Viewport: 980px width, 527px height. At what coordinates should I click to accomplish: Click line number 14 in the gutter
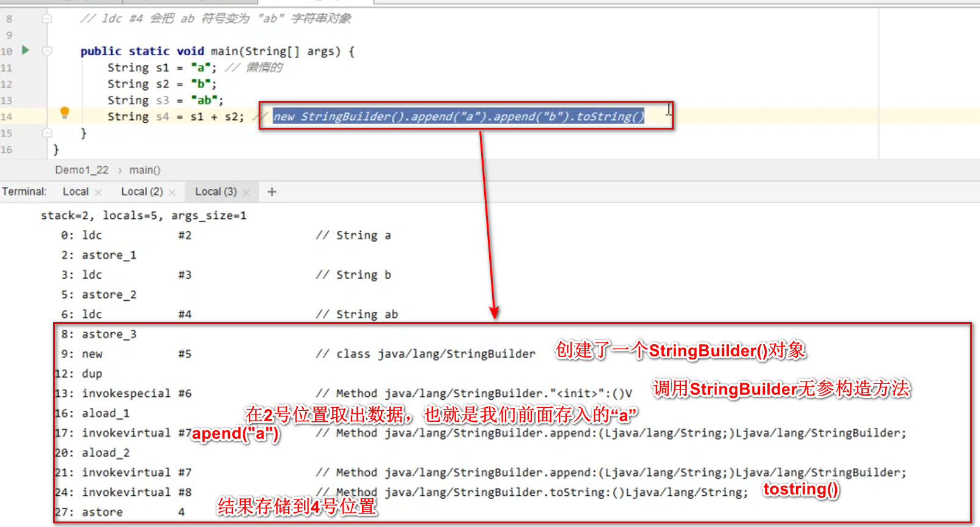coord(7,117)
